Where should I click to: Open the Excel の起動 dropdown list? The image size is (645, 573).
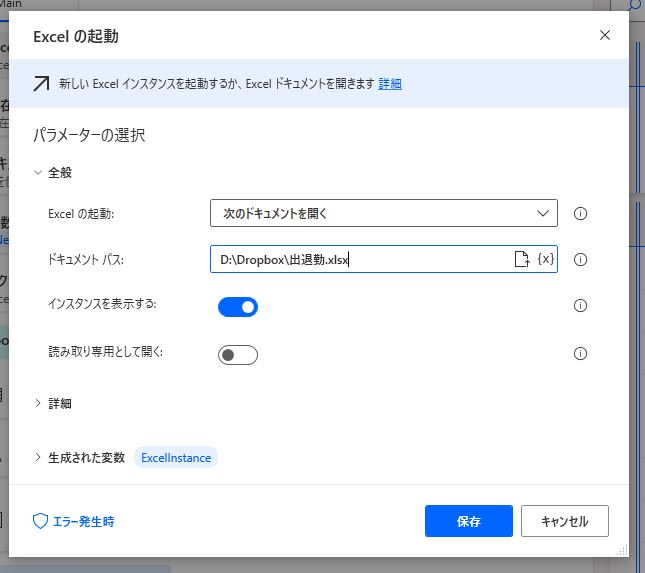point(383,213)
